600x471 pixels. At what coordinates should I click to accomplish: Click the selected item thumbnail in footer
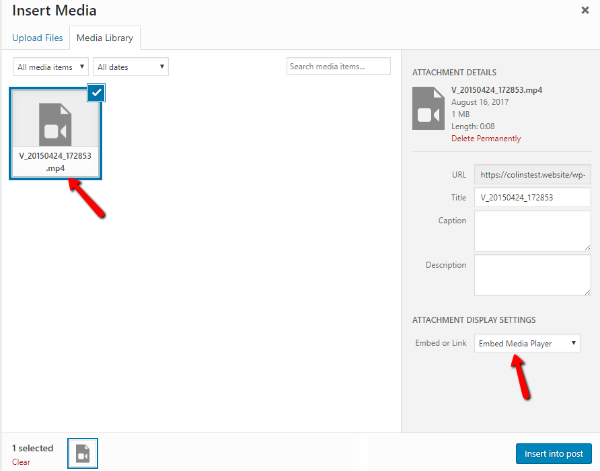[82, 453]
